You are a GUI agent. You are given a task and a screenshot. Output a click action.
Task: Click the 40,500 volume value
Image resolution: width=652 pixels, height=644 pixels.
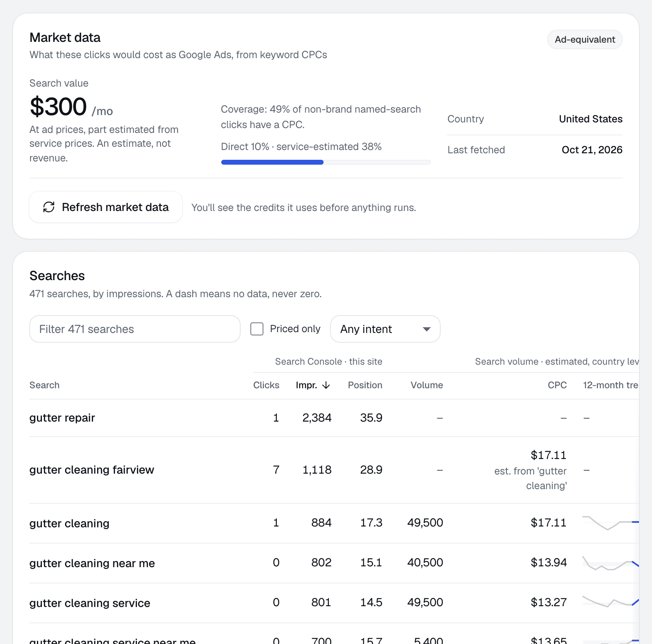click(425, 562)
